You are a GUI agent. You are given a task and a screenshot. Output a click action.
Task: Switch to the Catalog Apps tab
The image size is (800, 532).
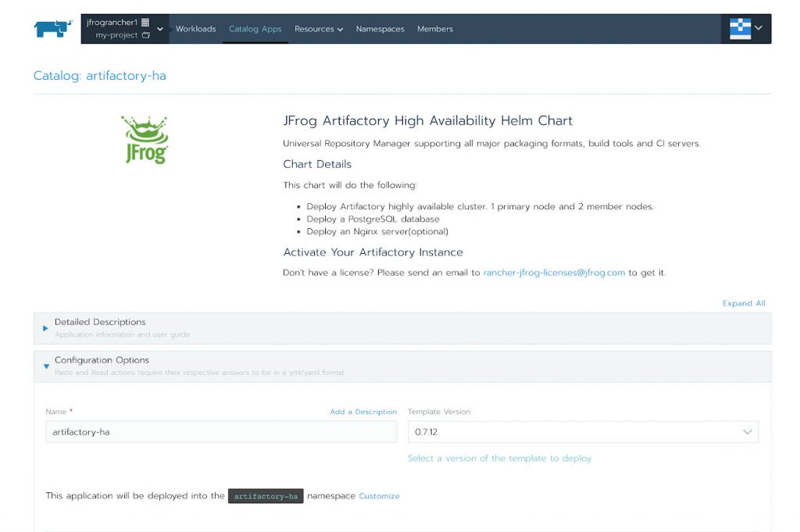point(255,29)
